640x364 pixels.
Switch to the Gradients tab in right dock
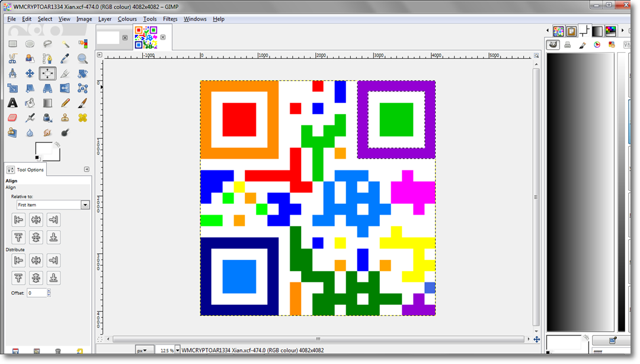pyautogui.click(x=597, y=31)
